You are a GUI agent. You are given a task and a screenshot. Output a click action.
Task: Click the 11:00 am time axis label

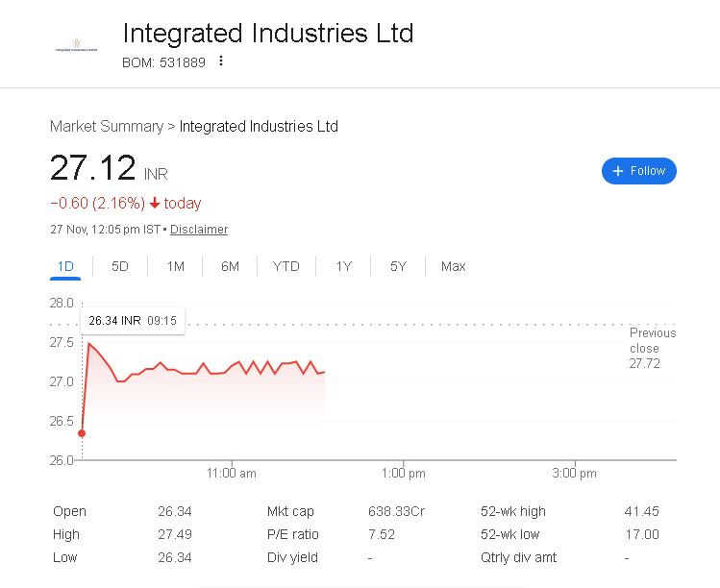[232, 473]
